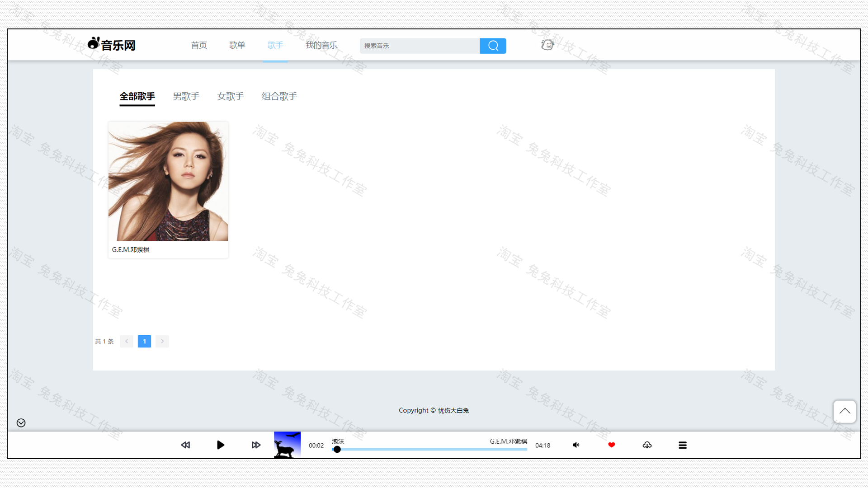Click the music site logo icon

coord(93,43)
